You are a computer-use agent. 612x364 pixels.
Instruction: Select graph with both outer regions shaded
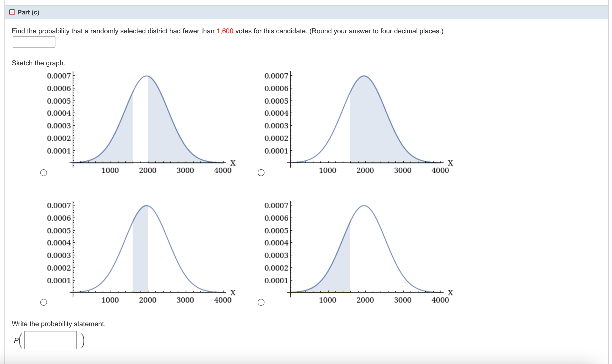[44, 173]
